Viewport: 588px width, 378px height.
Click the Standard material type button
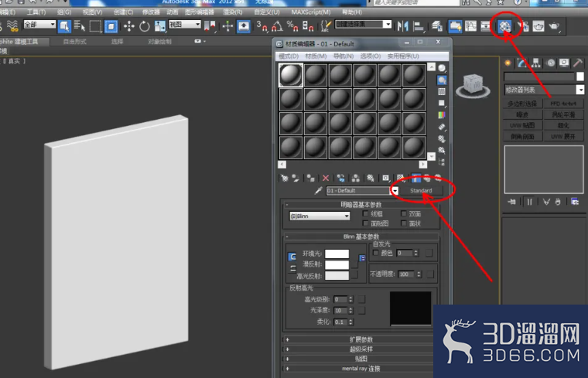(421, 191)
